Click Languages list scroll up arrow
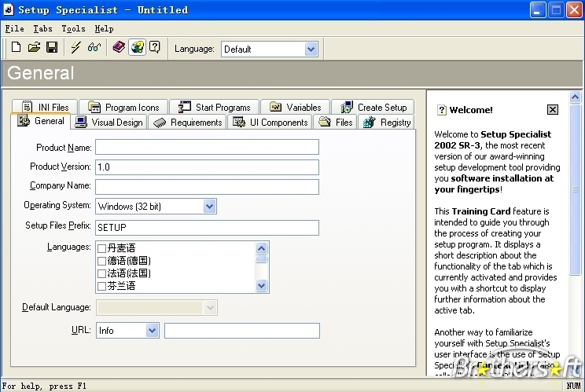Screen dimensions: 585x392 coord(262,248)
